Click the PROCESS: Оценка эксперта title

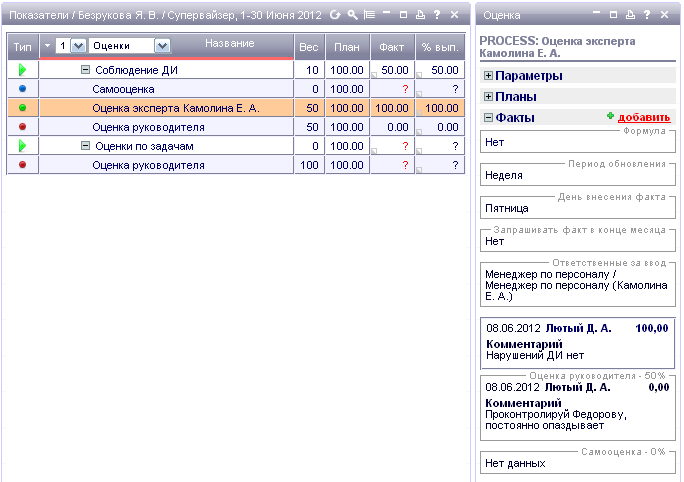(x=557, y=47)
